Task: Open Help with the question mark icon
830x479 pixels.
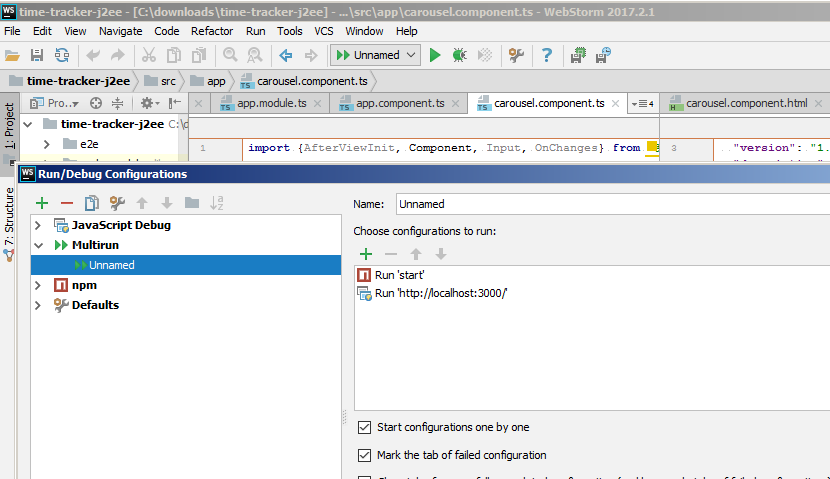Action: click(x=547, y=55)
